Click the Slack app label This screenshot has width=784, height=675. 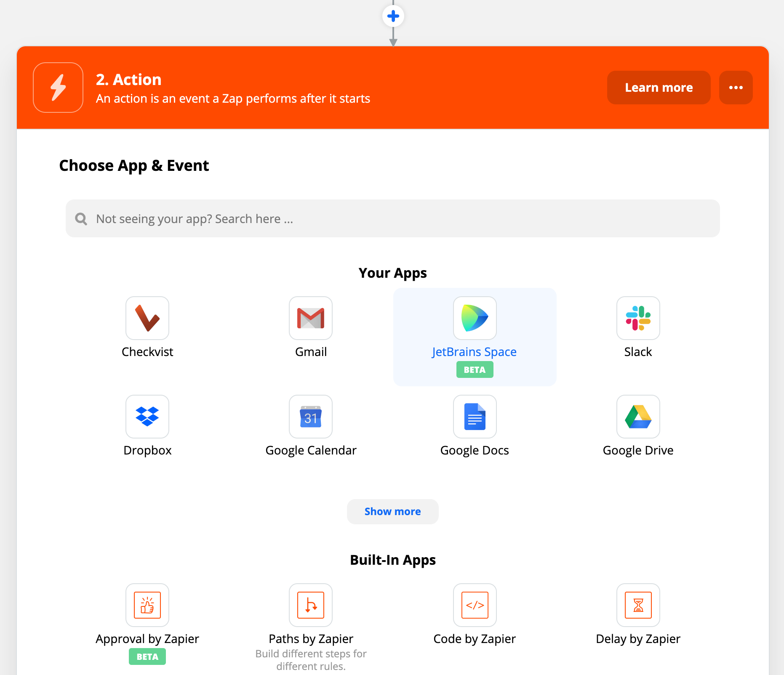click(x=638, y=352)
